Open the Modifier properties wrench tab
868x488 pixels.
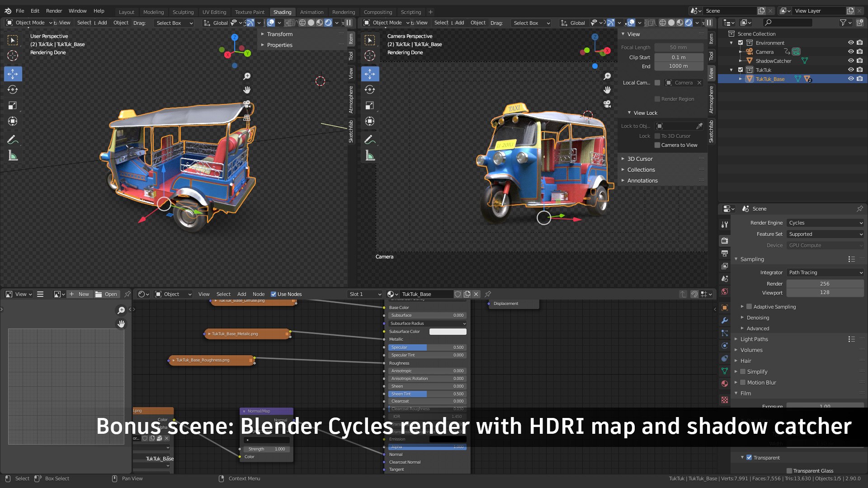point(725,320)
